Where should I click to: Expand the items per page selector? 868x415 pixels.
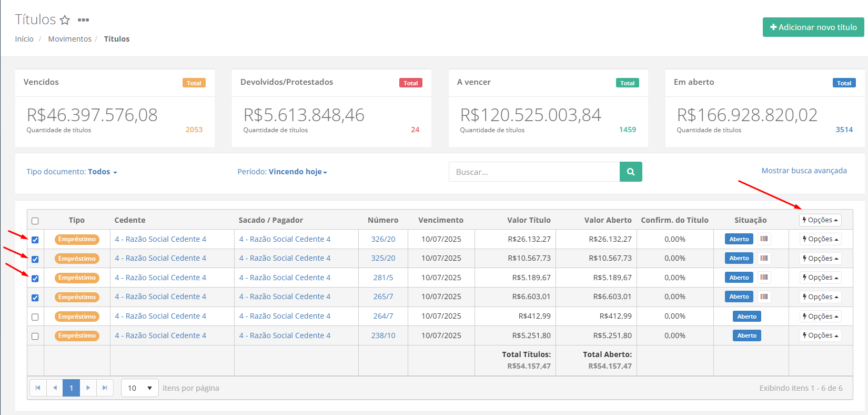(140, 388)
